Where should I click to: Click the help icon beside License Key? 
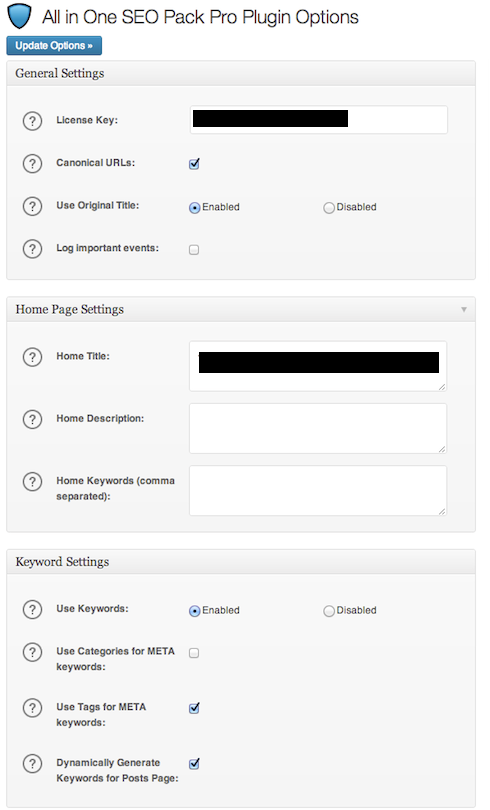click(32, 121)
